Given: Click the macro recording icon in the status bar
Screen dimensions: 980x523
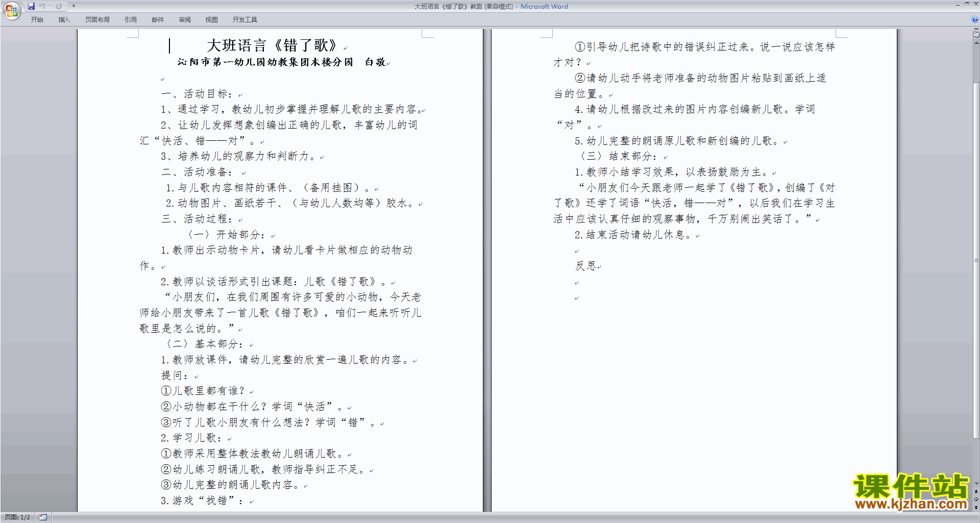Looking at the screenshot, I should (43, 517).
